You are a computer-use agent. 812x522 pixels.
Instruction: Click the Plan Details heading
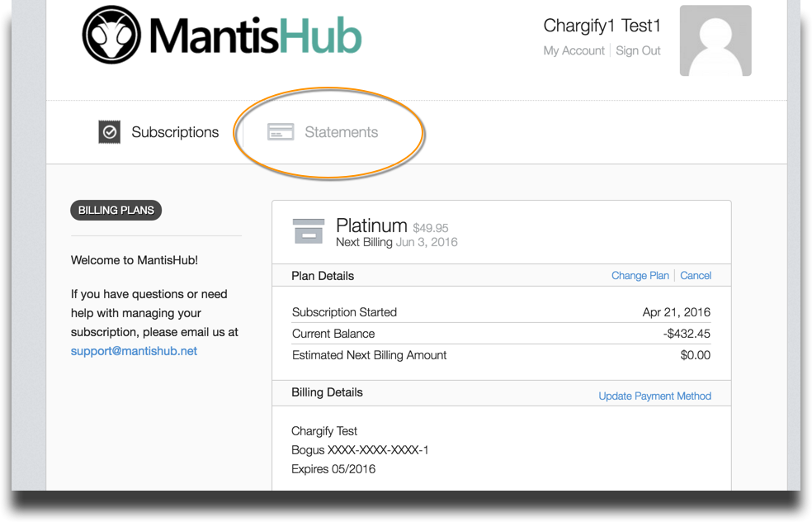point(323,276)
